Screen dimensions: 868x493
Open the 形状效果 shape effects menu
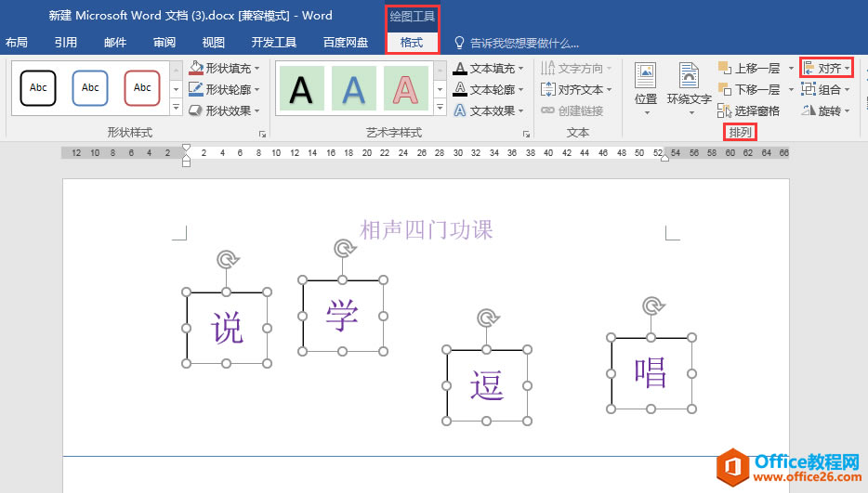point(225,110)
